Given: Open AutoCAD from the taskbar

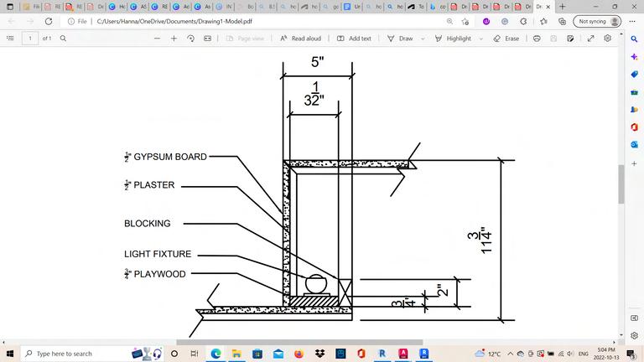Looking at the screenshot, I should pyautogui.click(x=402, y=354).
